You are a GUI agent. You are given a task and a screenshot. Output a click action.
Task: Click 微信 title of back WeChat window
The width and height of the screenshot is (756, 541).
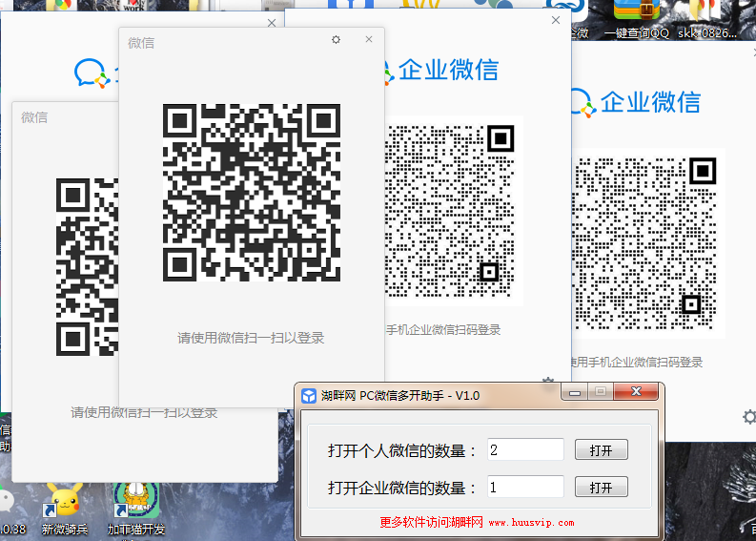(34, 117)
